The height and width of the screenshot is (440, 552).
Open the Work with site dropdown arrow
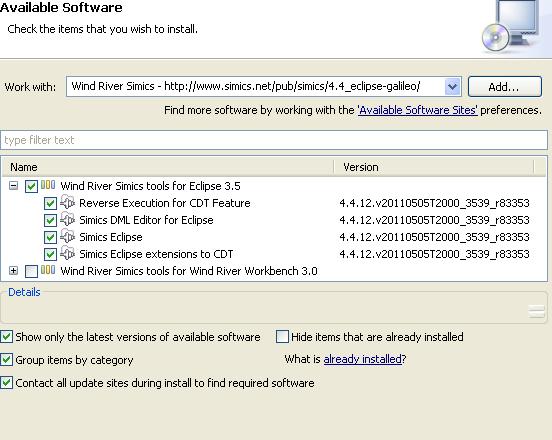[x=452, y=87]
